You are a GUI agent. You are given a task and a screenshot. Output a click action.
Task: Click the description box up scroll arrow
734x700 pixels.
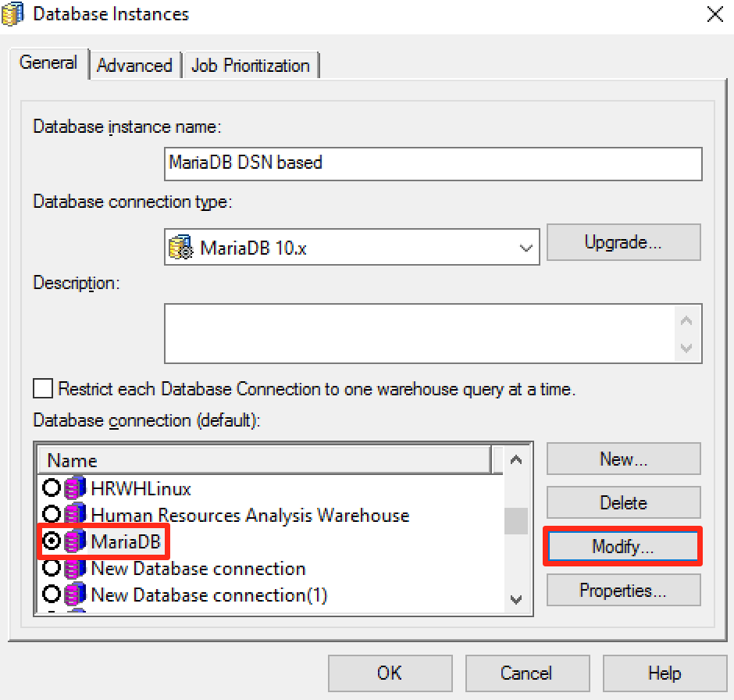686,319
